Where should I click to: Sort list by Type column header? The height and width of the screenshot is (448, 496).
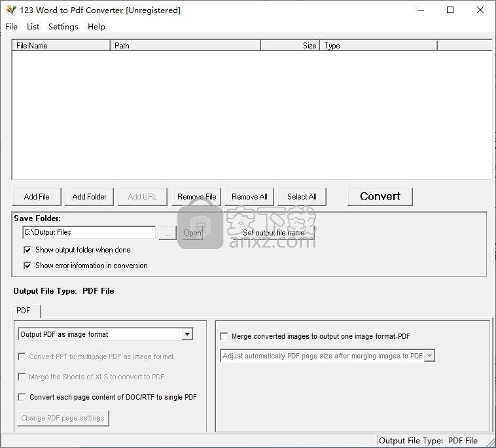click(379, 46)
